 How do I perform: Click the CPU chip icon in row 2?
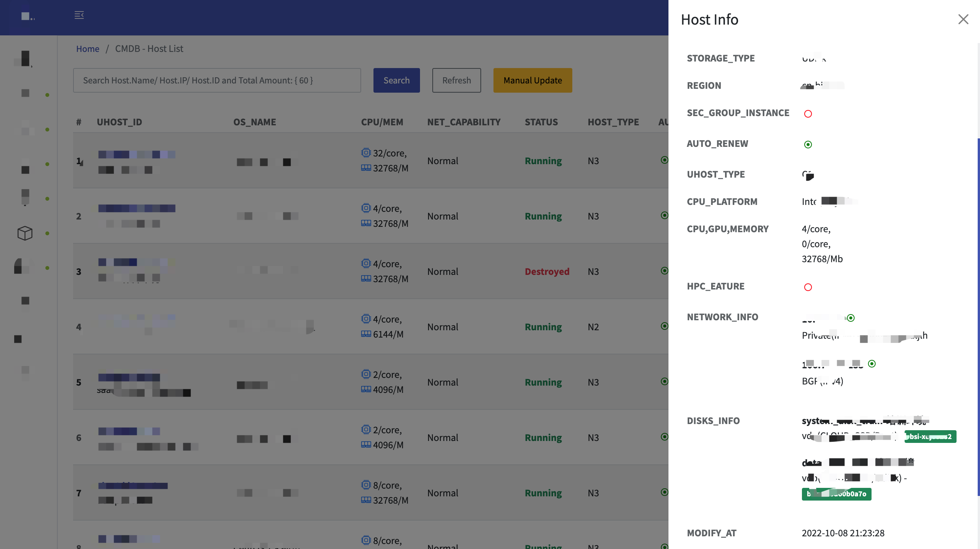pos(366,208)
